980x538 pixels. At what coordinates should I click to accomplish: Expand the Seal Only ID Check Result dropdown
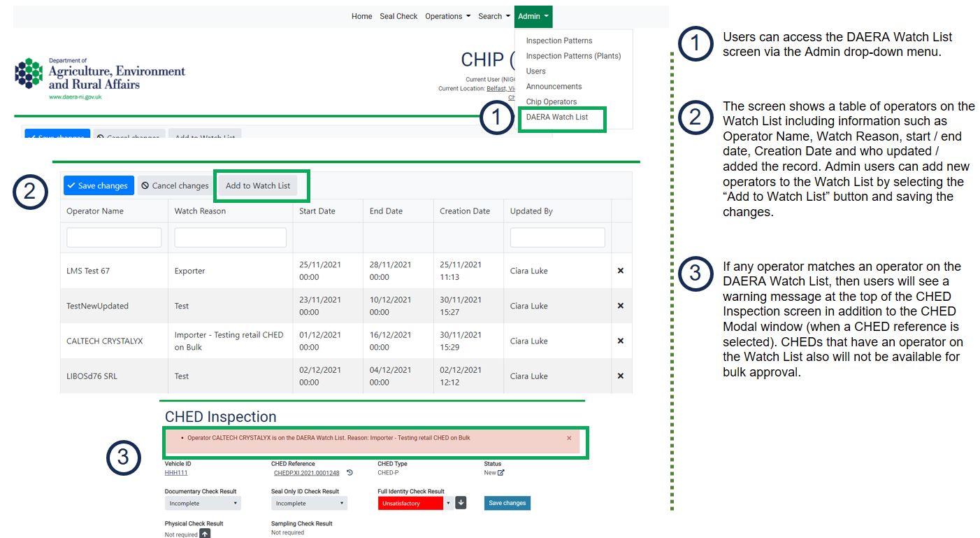click(x=309, y=503)
